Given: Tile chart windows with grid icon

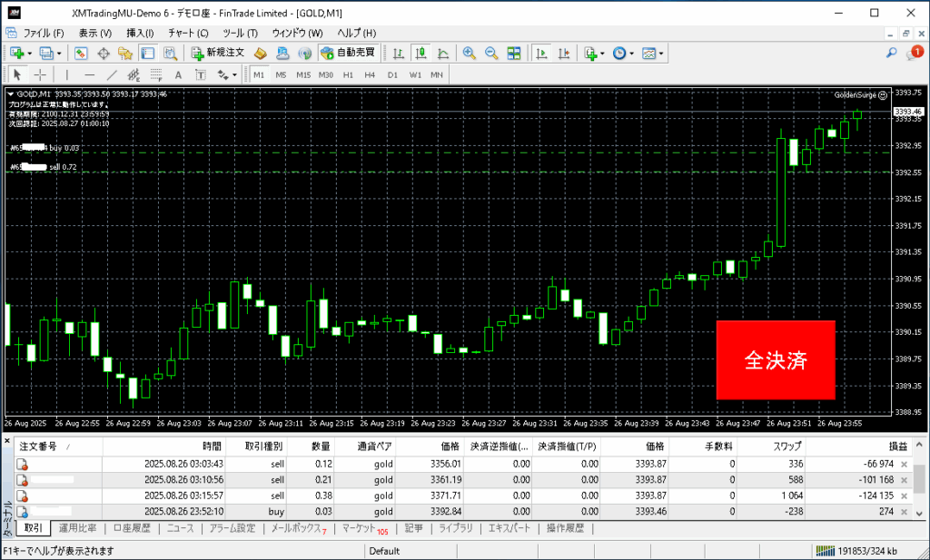Looking at the screenshot, I should click(x=514, y=54).
